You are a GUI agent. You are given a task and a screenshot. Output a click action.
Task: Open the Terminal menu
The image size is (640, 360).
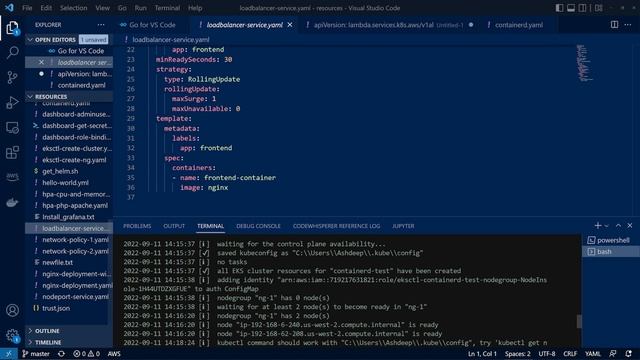click(x=167, y=8)
